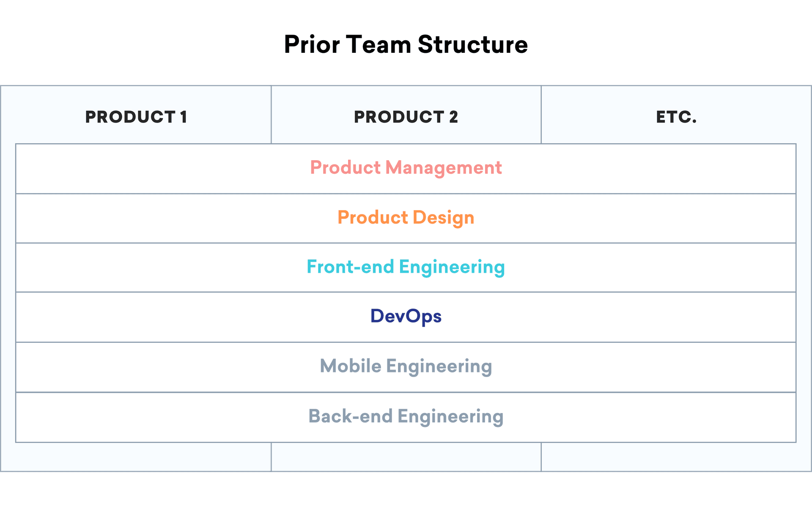Click the orange word "Design"
812x506 pixels.
tap(443, 218)
